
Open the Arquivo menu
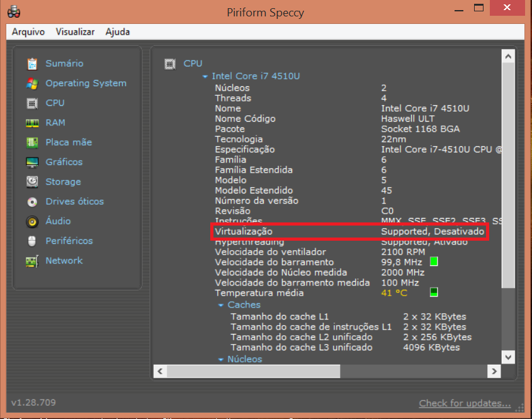(x=28, y=32)
